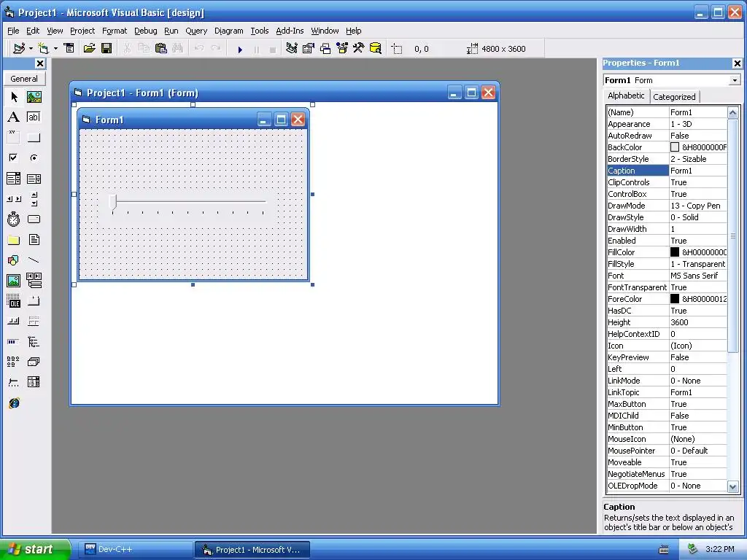Open the Menu Editor from toolbar

point(69,48)
